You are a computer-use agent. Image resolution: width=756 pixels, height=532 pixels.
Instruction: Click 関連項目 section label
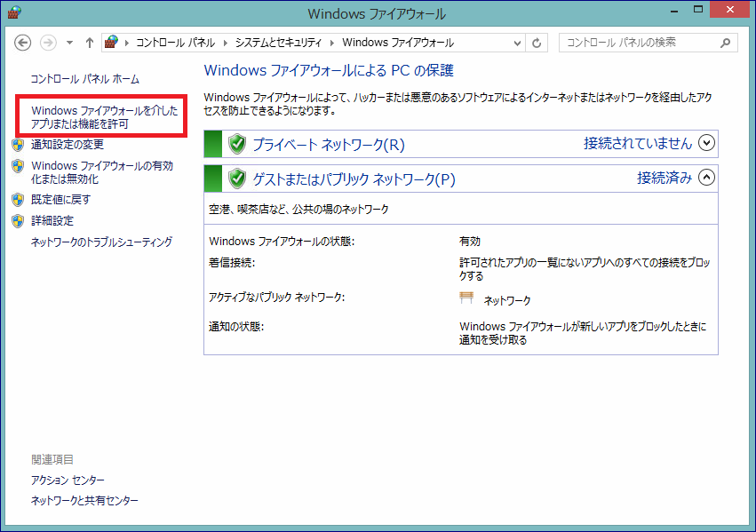[52, 459]
